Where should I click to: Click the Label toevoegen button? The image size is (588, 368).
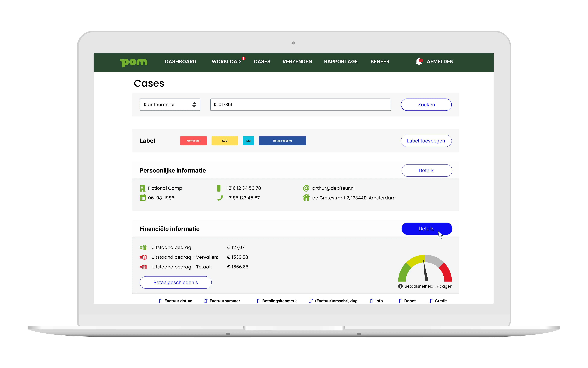click(x=426, y=141)
